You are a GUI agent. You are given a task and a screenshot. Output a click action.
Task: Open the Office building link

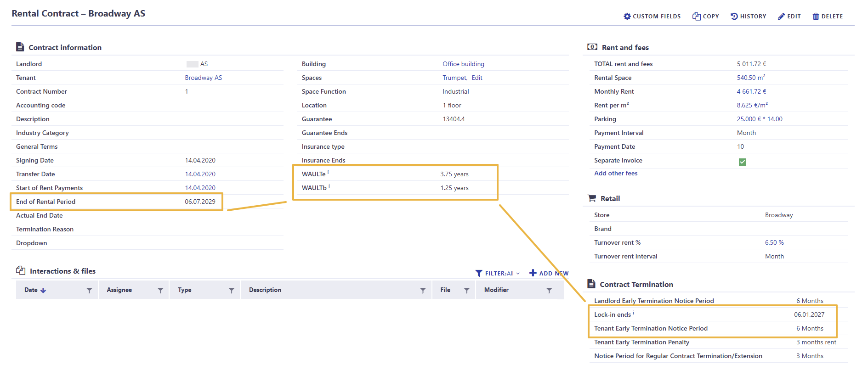click(x=463, y=64)
